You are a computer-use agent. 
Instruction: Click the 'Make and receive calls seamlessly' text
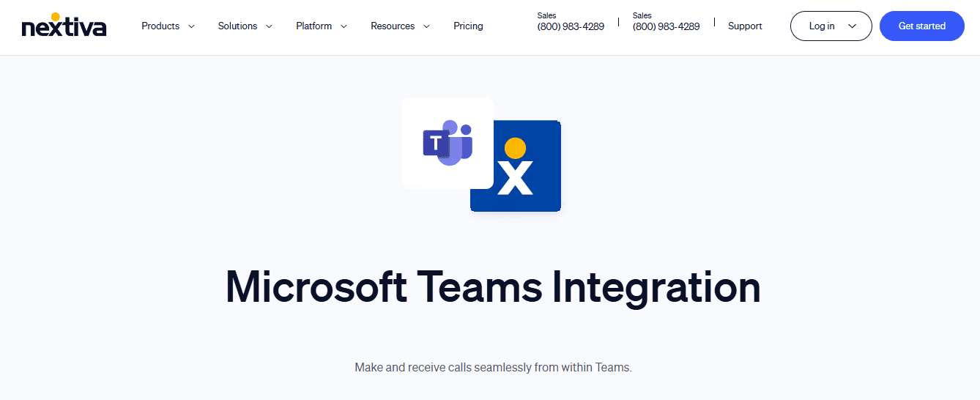point(493,367)
